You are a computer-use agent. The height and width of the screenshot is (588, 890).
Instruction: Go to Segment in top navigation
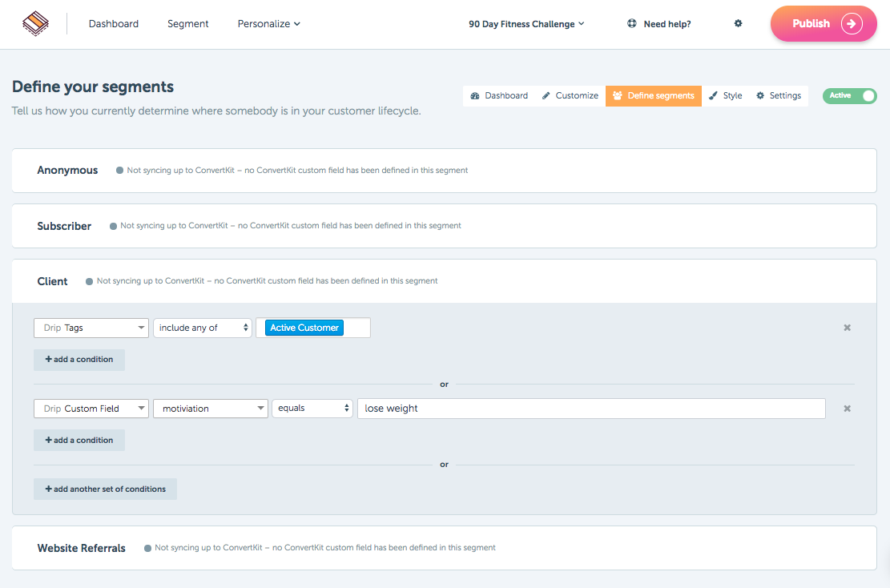[188, 24]
